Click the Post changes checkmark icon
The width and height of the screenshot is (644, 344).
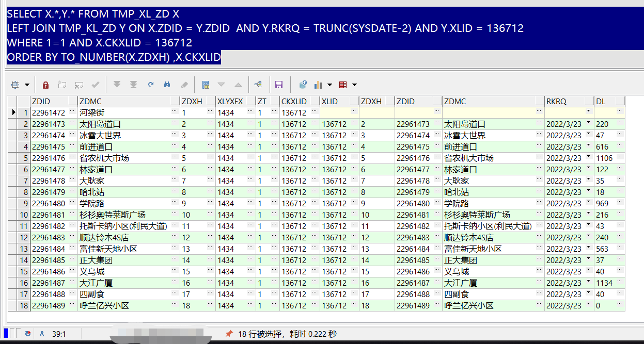click(x=95, y=85)
